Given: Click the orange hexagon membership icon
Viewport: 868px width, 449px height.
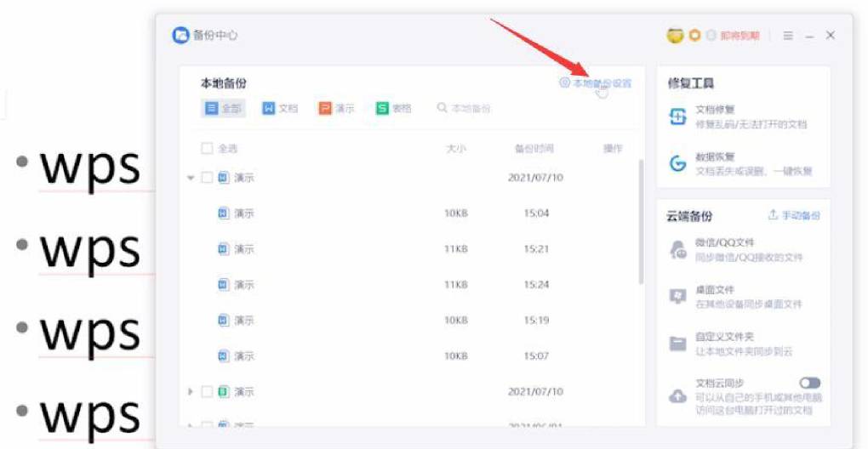Looking at the screenshot, I should click(x=694, y=36).
